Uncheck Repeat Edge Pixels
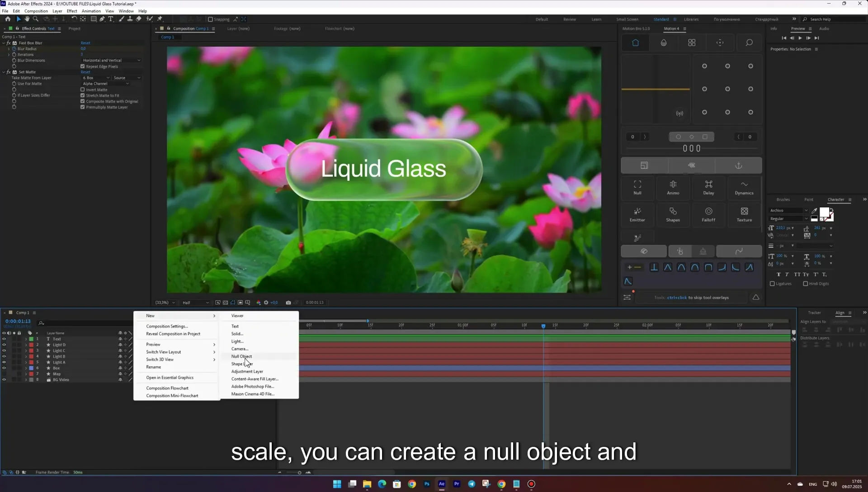 point(83,66)
